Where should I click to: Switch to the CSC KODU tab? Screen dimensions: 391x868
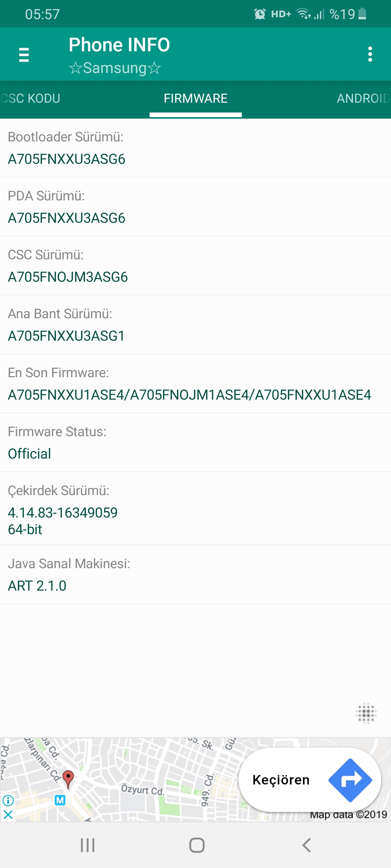[30, 98]
